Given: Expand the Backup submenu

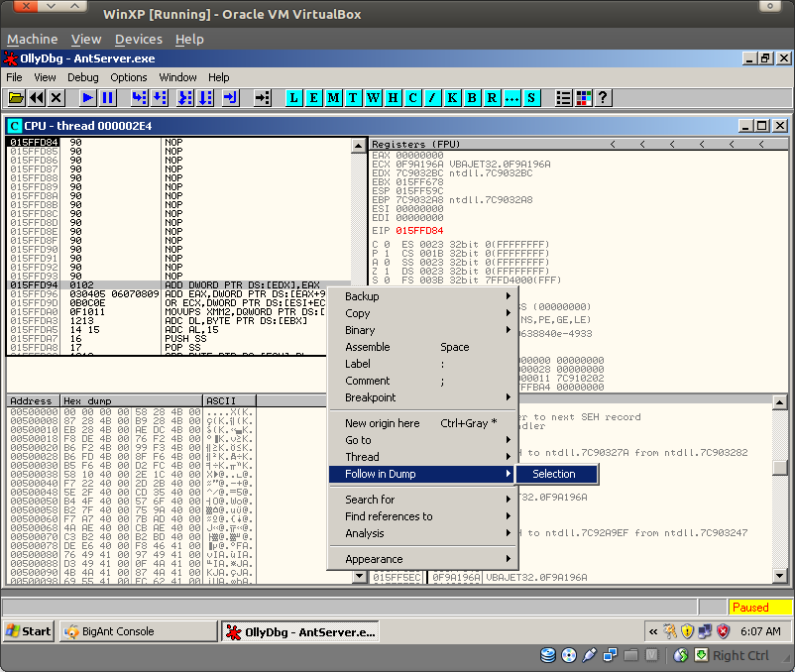Looking at the screenshot, I should (x=423, y=296).
